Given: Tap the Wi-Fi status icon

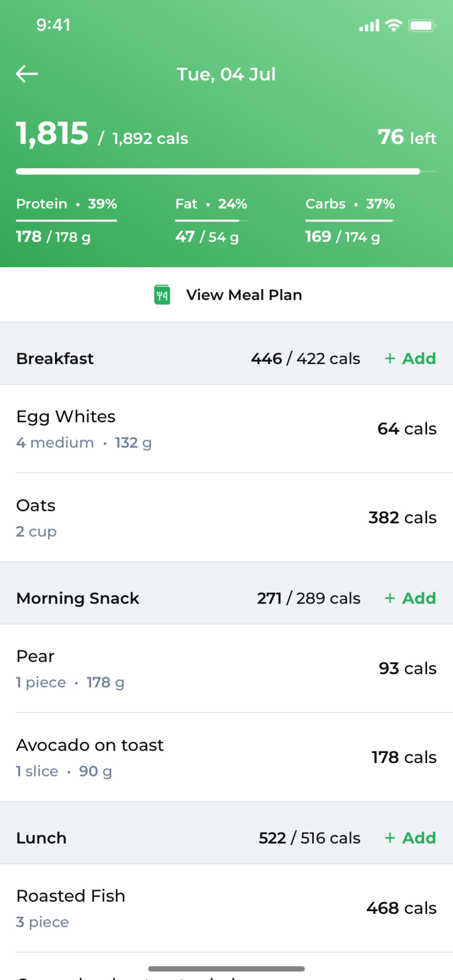Looking at the screenshot, I should tap(394, 25).
